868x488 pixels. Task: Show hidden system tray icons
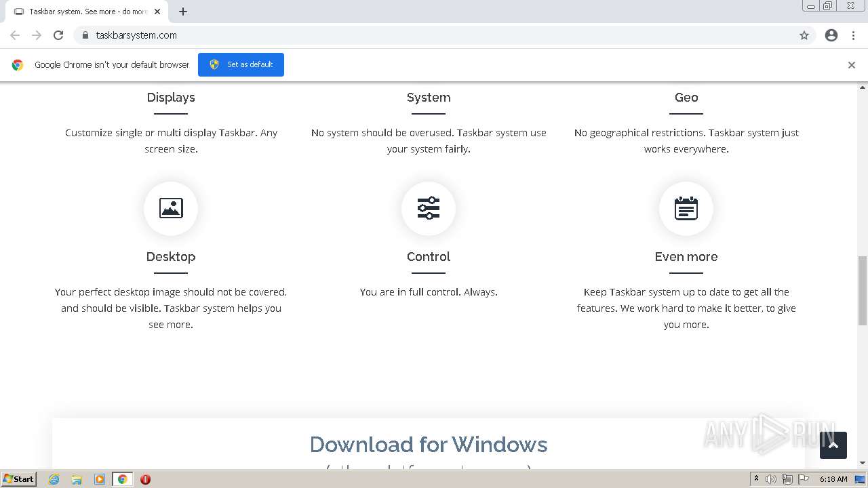pos(756,479)
